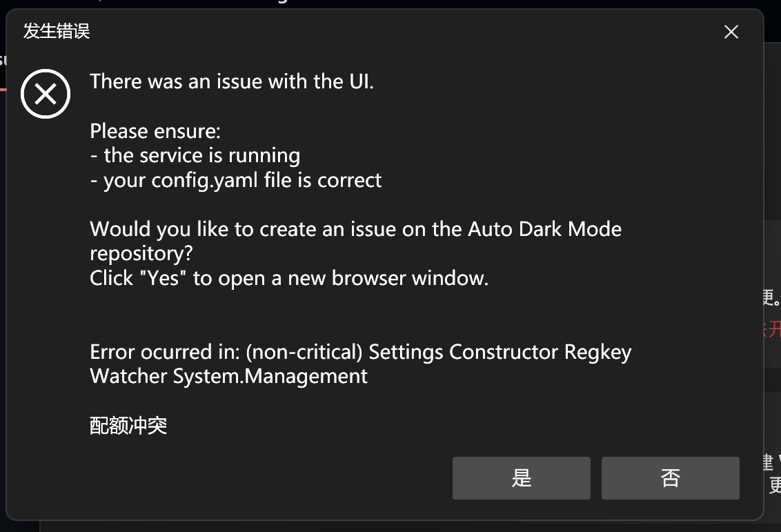The image size is (781, 532).
Task: Click the darkened background above the dialog
Action: pos(390,6)
